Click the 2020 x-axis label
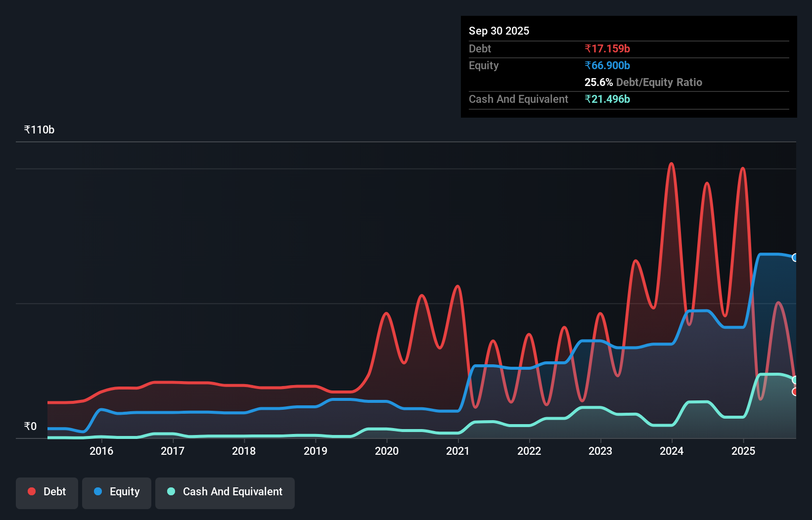812x520 pixels. click(387, 451)
